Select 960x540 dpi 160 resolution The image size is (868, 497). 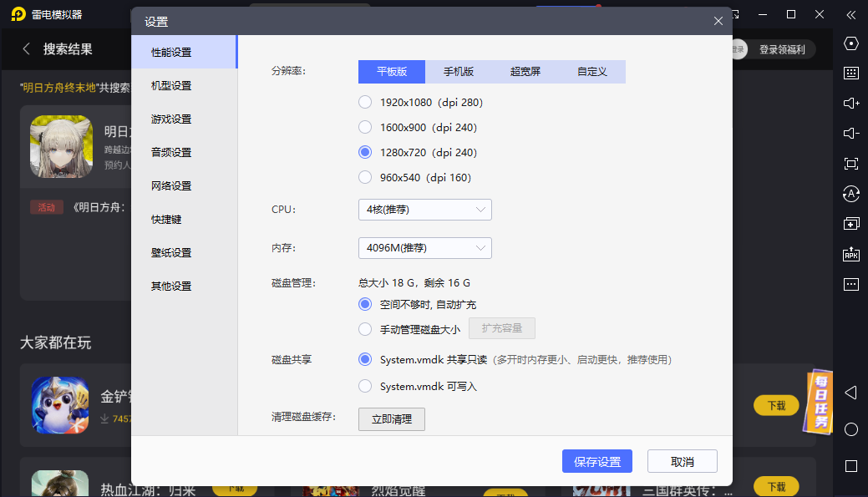click(x=365, y=177)
